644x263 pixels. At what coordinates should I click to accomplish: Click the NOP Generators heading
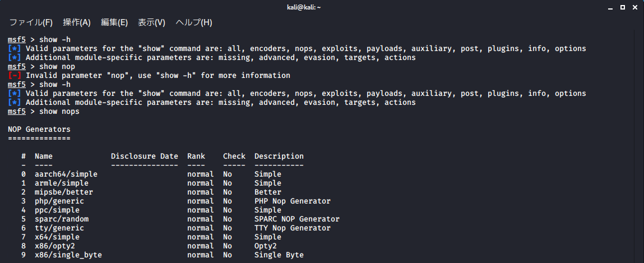pyautogui.click(x=39, y=130)
